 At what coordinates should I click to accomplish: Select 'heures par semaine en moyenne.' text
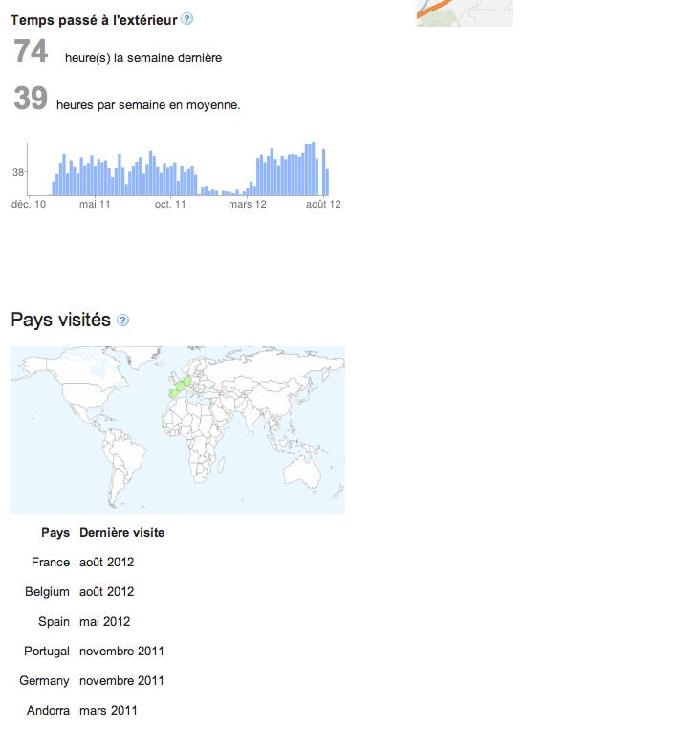pyautogui.click(x=148, y=105)
